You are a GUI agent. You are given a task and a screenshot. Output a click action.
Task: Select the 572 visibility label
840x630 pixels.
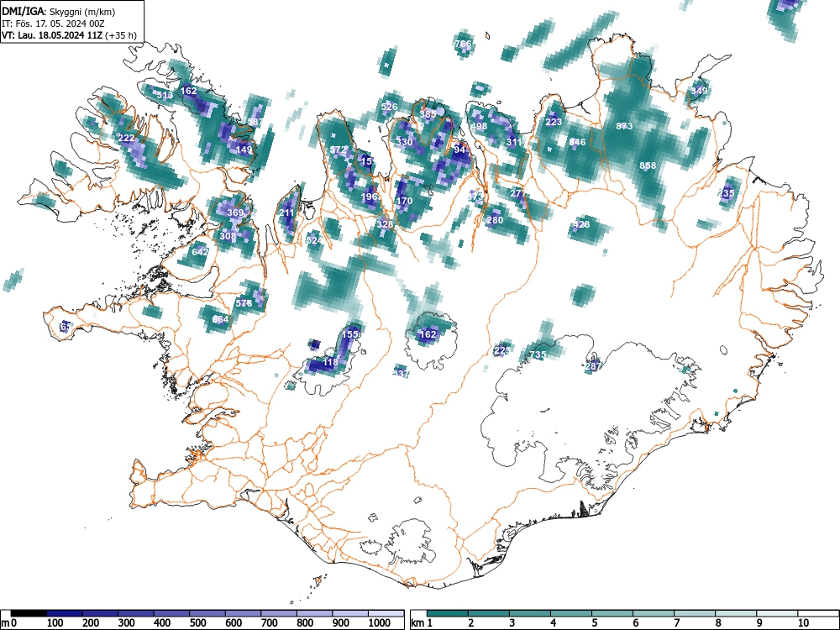pyautogui.click(x=338, y=150)
